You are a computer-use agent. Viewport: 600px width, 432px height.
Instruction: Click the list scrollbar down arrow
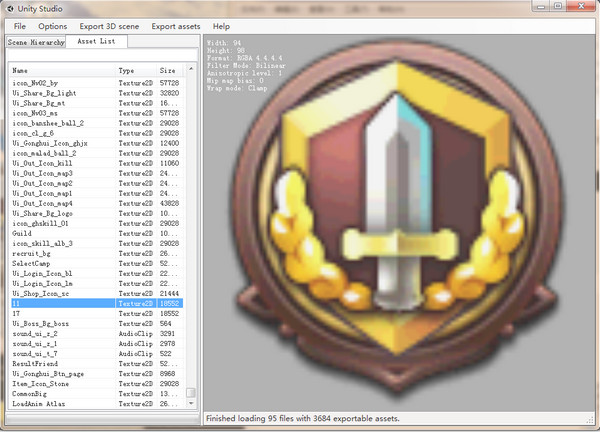[x=191, y=403]
